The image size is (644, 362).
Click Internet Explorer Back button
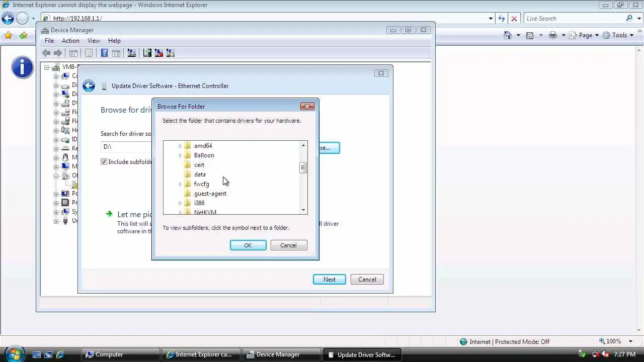coord(8,19)
